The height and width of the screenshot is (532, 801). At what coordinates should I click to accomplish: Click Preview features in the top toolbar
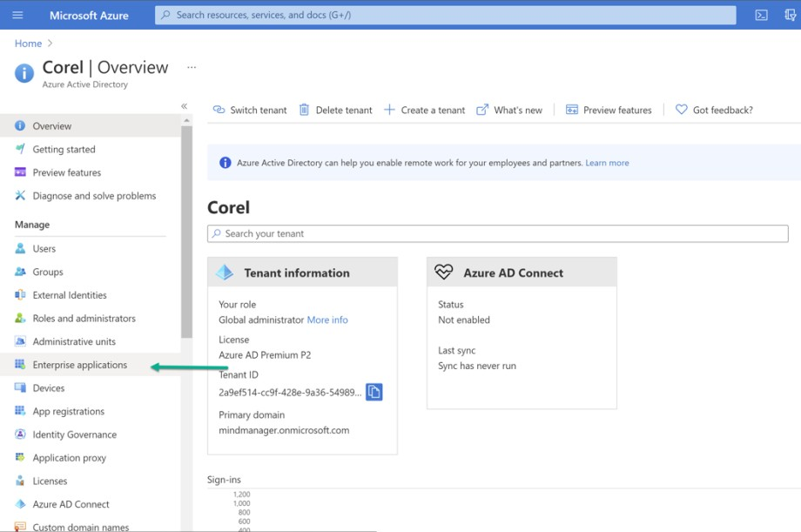pos(609,110)
